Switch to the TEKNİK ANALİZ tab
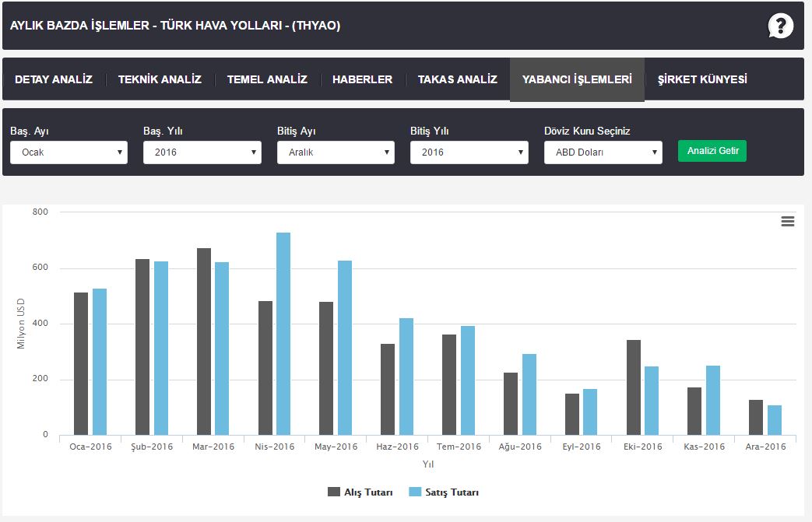 click(x=160, y=79)
